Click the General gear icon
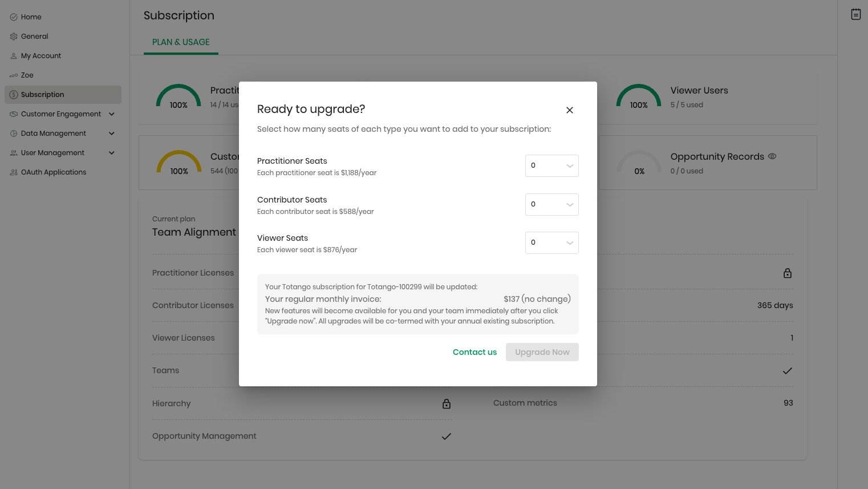The image size is (868, 489). click(14, 37)
